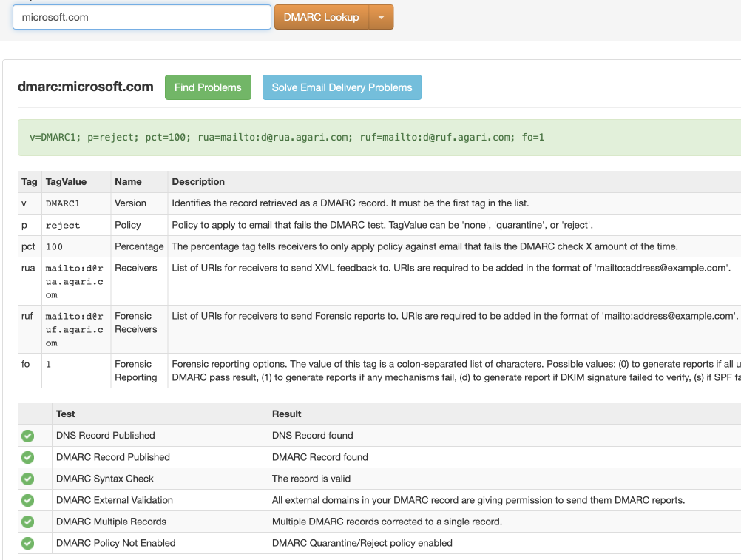Click the Multiple DMARC records corrected result

(x=387, y=522)
